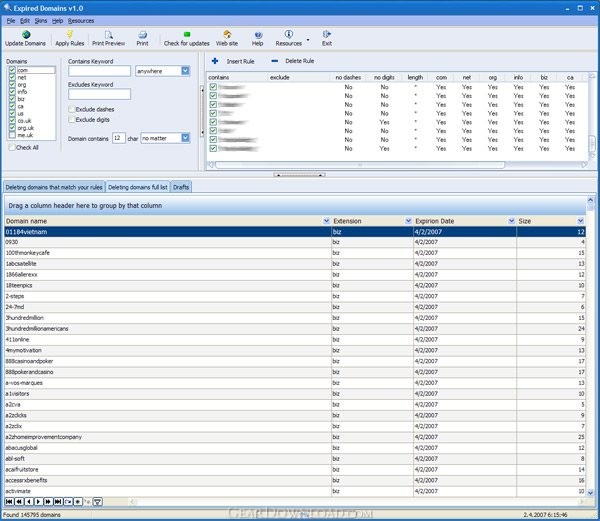Toggle the first rule row checkbox
This screenshot has width=600, height=521.
tap(213, 87)
